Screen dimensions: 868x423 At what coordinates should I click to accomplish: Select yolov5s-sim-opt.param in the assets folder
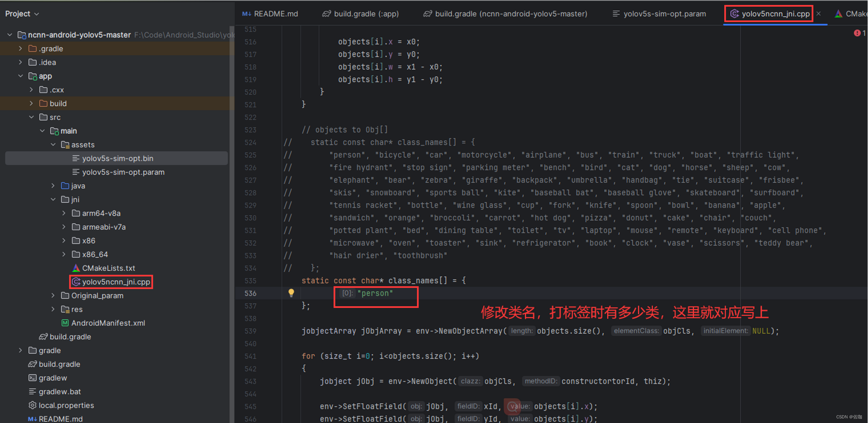[123, 172]
